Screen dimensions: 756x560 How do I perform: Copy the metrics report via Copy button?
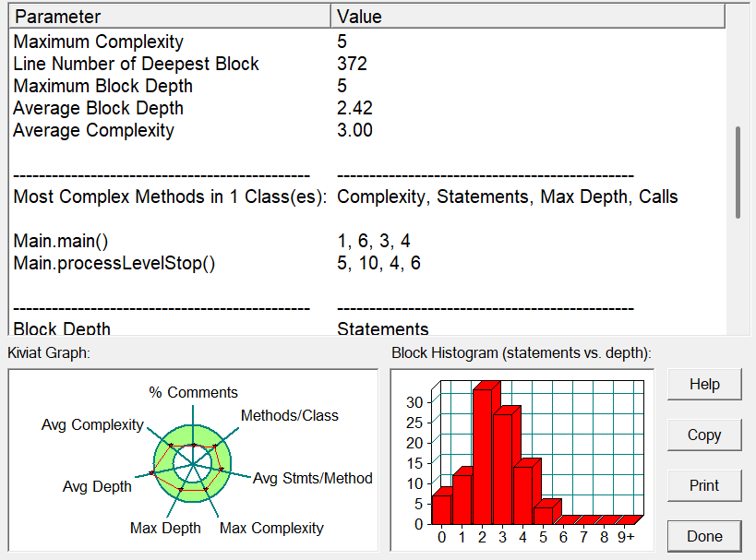click(704, 435)
